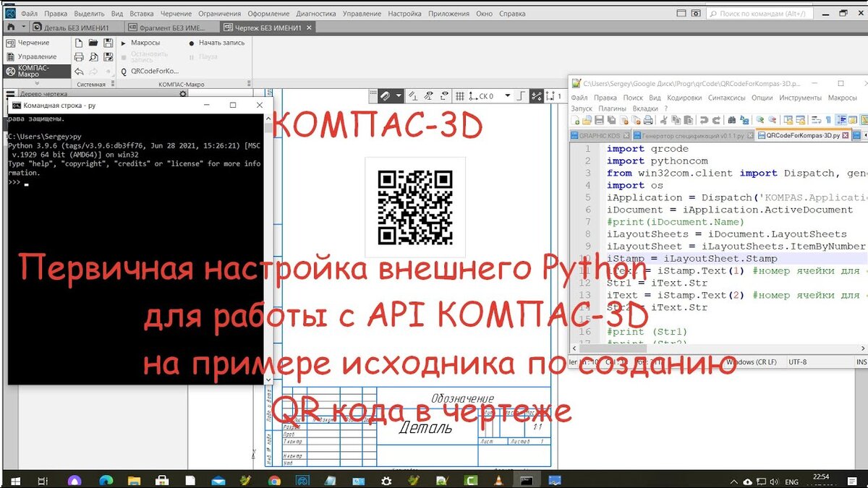Open the СК 0 coordinate system dropdown
868x488 pixels.
click(506, 95)
